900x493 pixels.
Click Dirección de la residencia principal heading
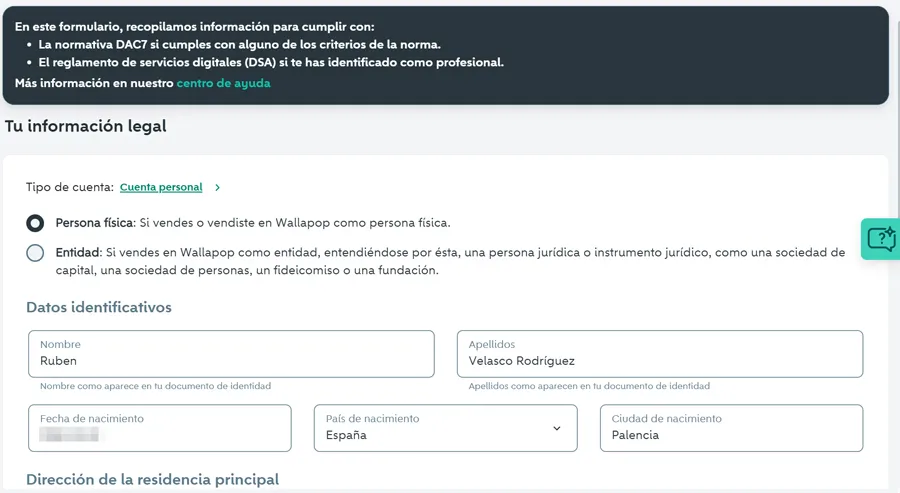(153, 479)
